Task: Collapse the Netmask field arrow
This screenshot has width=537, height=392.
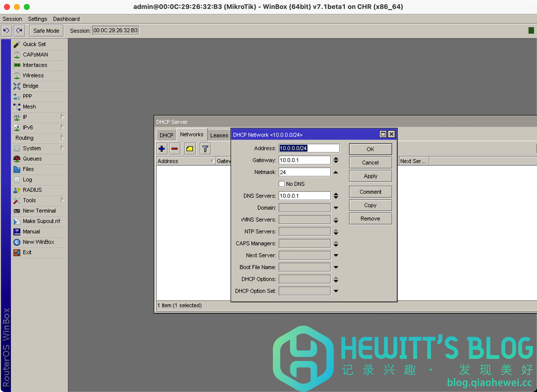Action: click(x=336, y=172)
